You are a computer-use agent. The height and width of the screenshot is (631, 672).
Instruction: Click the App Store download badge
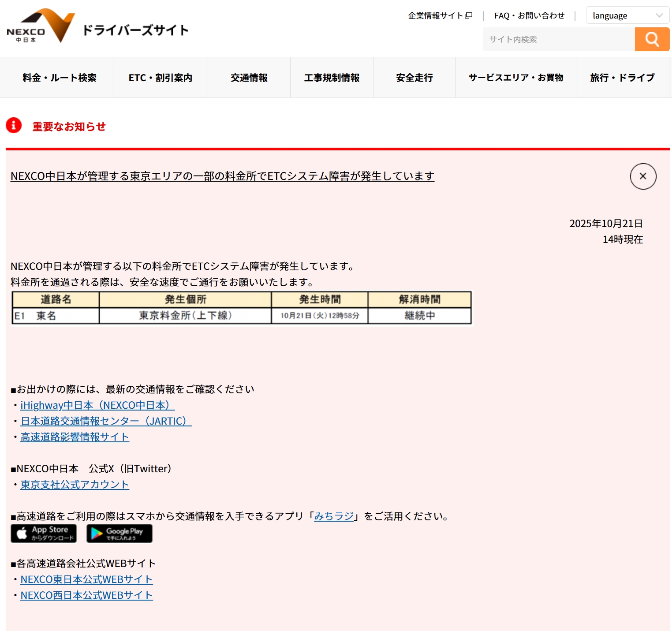click(44, 534)
